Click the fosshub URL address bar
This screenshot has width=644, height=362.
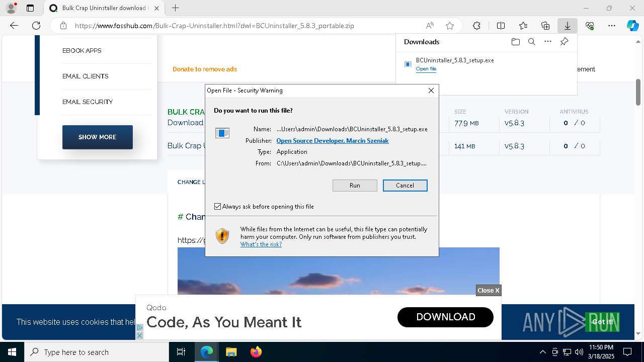pyautogui.click(x=214, y=26)
